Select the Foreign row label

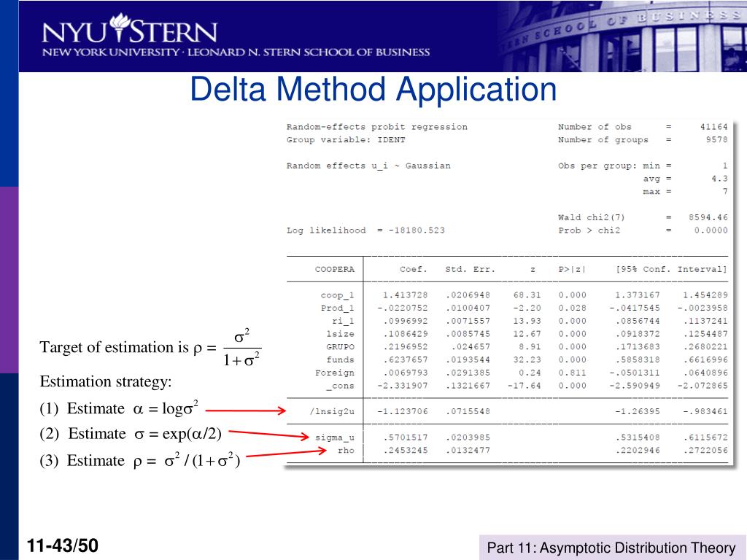click(x=334, y=373)
